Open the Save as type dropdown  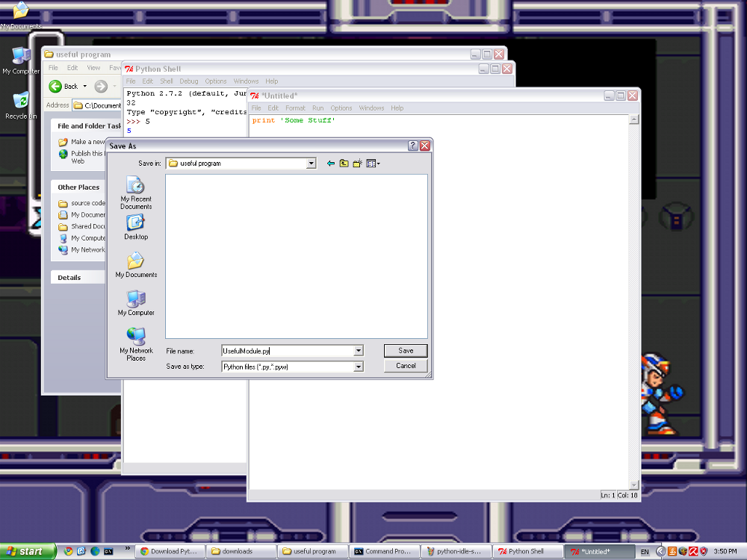359,367
